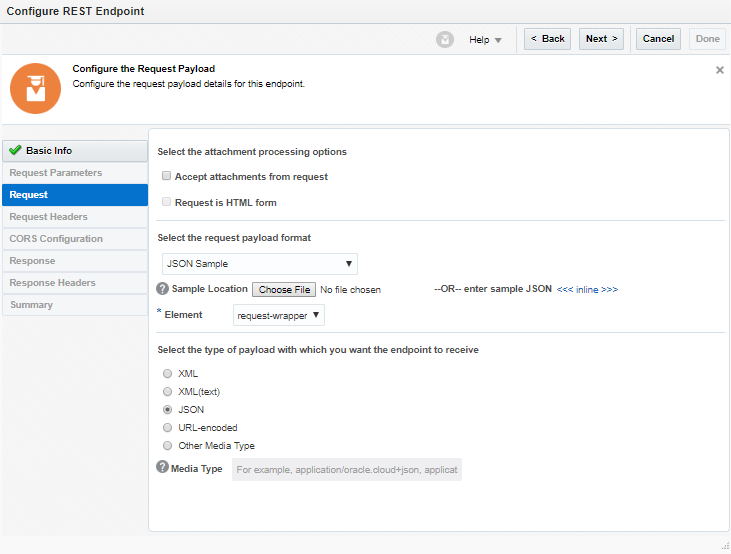Enable Accept attachments from request

[167, 176]
